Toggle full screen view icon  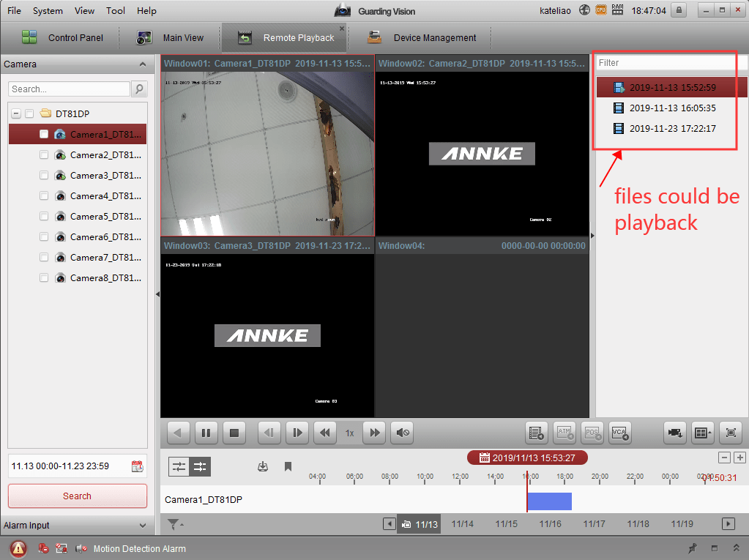click(x=730, y=433)
